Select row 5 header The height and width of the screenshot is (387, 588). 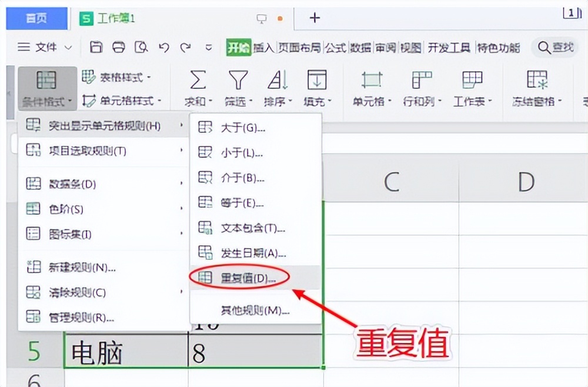(35, 351)
